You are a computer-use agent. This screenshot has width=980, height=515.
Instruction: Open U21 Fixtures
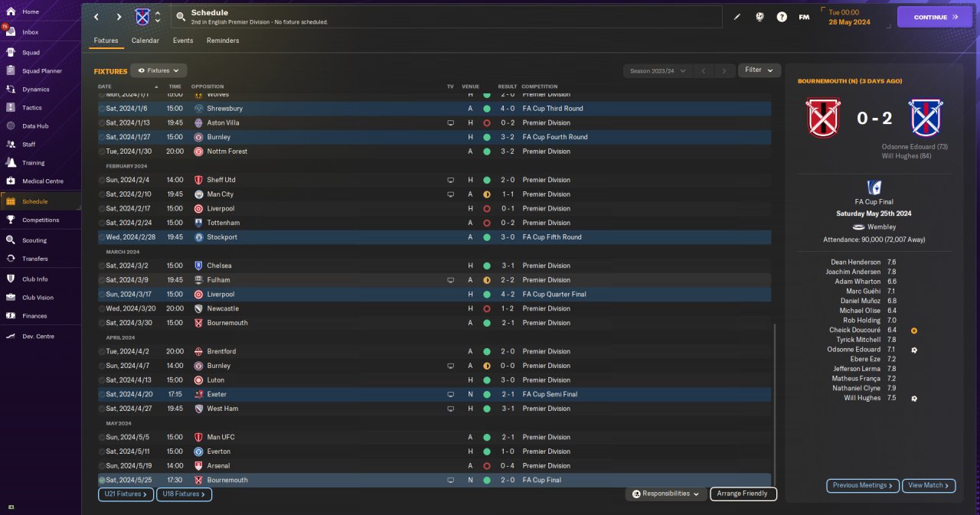(x=126, y=494)
